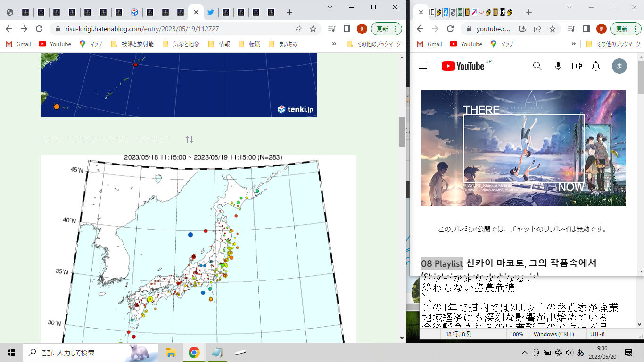
Task: Open YouTube bookmark in the left window
Action: click(x=55, y=44)
